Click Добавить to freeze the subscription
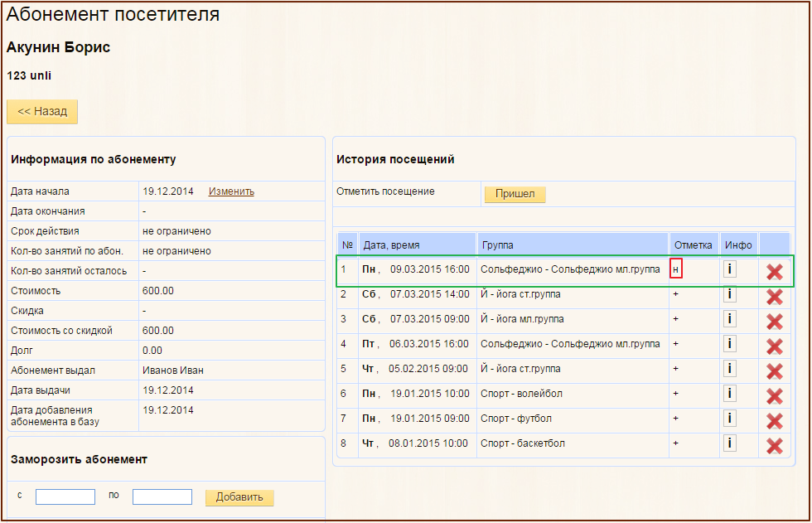 (x=239, y=497)
